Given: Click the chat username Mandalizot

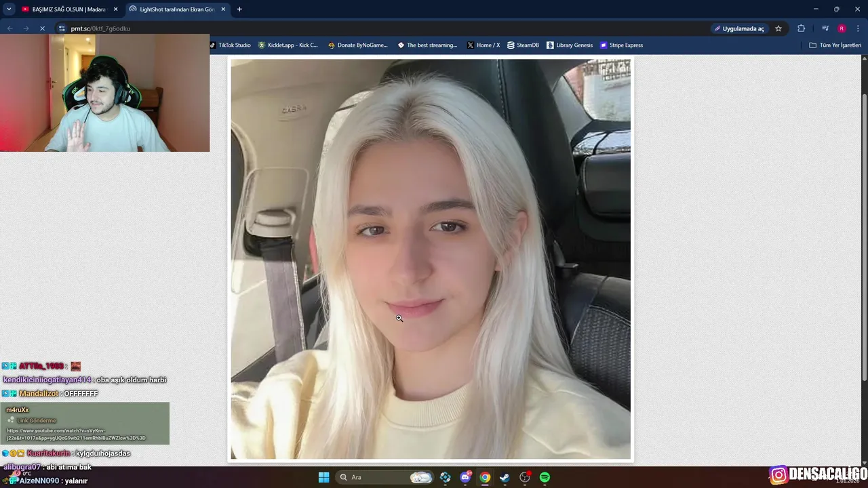Looking at the screenshot, I should [39, 394].
